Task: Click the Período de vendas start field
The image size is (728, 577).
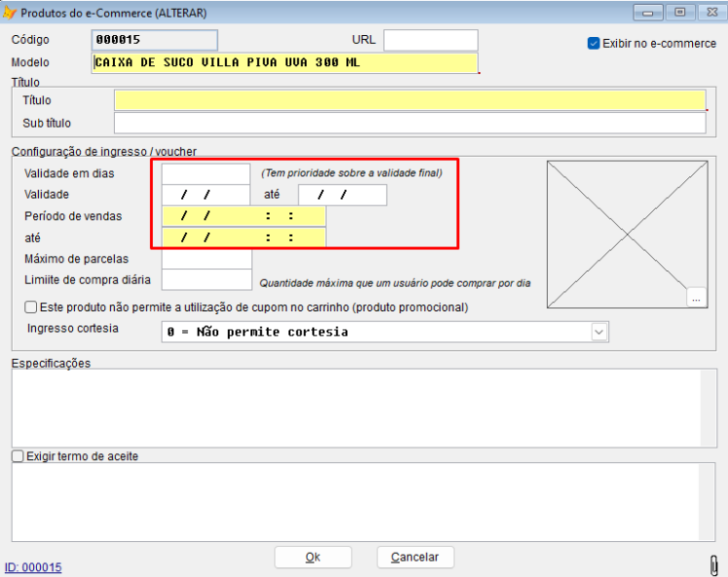Action: coord(243,216)
